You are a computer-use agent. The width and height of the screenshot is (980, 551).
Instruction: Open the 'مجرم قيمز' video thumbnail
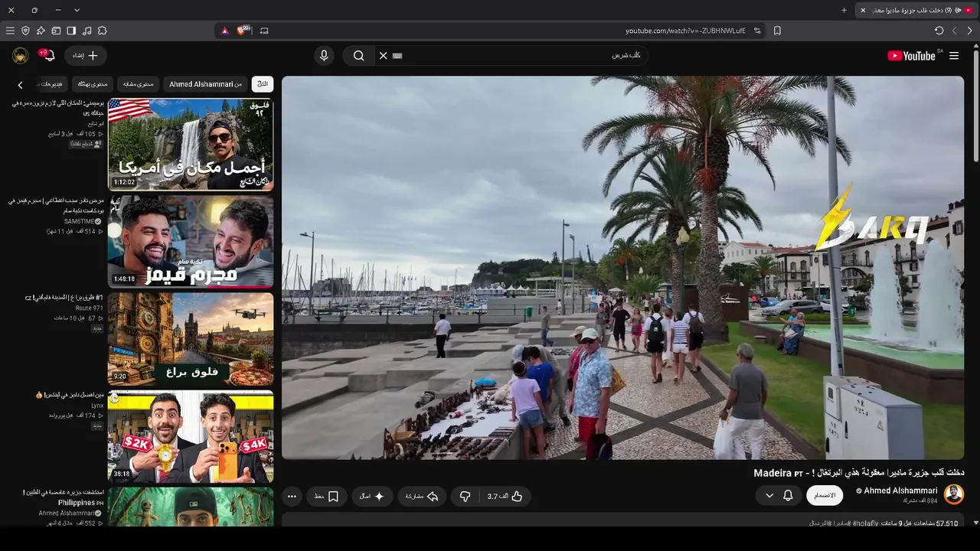pos(191,242)
